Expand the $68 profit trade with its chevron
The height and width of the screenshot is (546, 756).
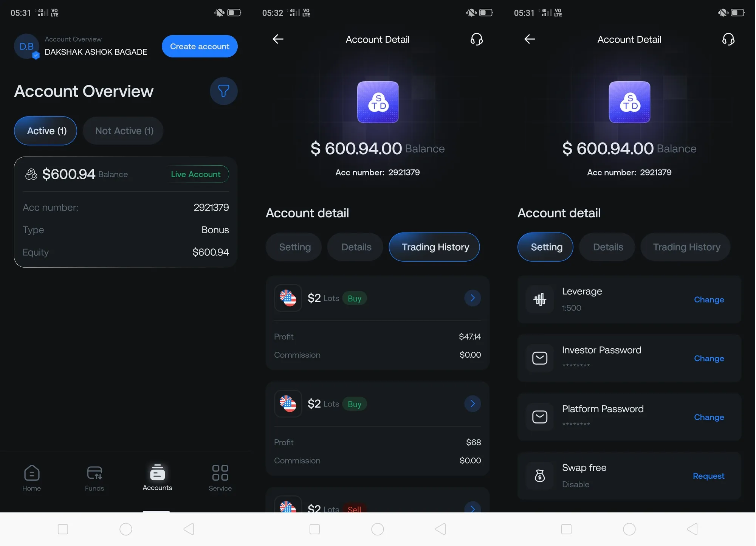tap(472, 404)
